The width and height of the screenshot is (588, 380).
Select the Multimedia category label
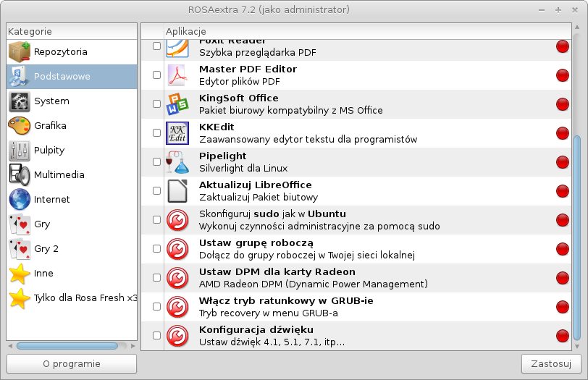point(59,175)
